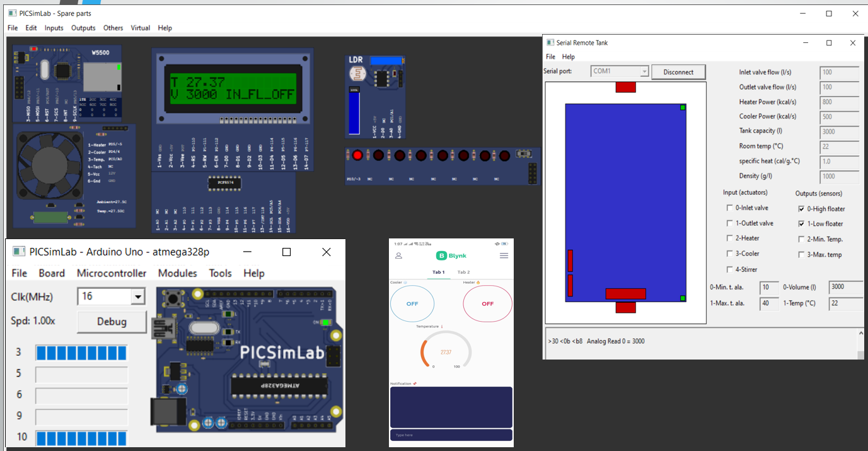Open the Others menu in Spare parts

point(113,28)
